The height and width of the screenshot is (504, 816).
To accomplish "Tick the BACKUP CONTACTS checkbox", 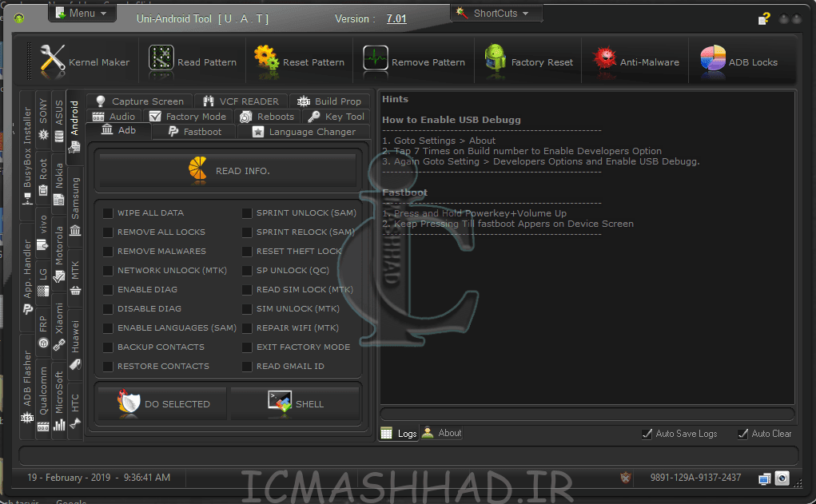I will coord(108,347).
